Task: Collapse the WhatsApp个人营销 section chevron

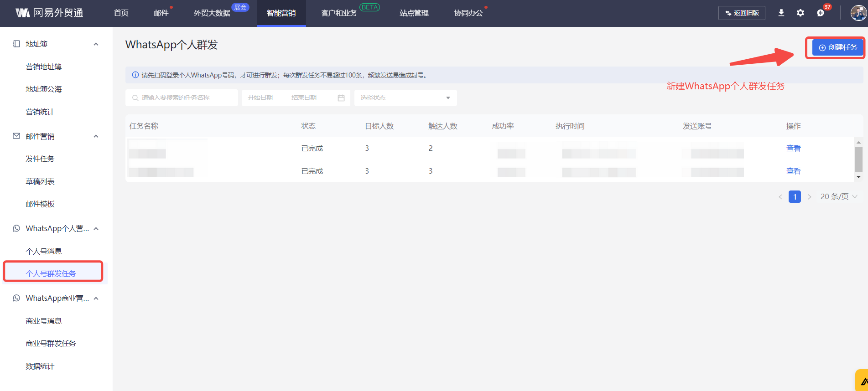Action: point(96,229)
